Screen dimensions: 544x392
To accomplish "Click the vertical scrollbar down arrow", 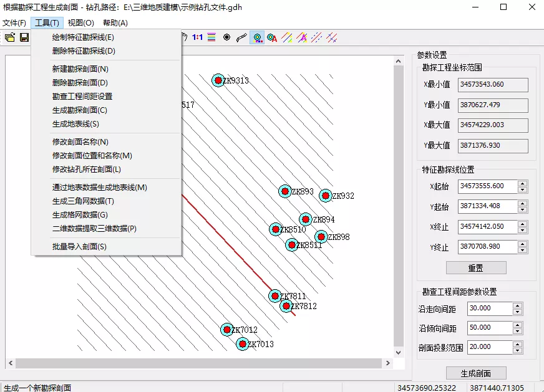I will [x=398, y=353].
